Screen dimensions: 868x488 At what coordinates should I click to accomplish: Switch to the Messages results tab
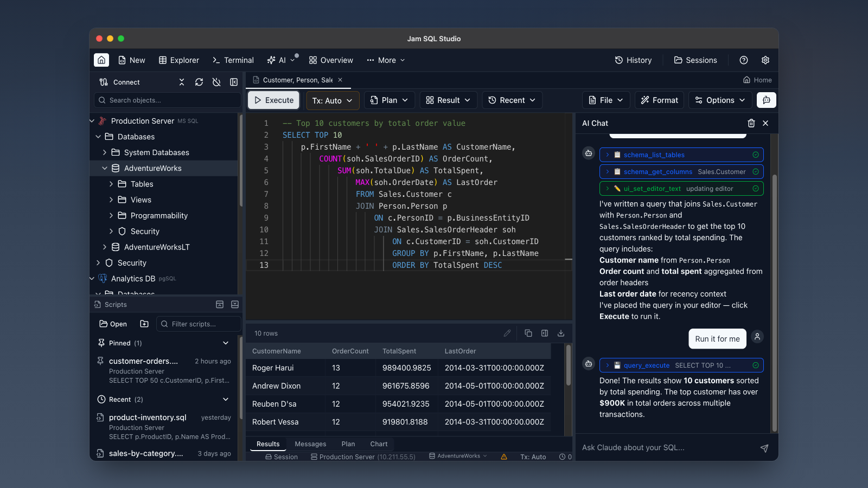pos(310,444)
